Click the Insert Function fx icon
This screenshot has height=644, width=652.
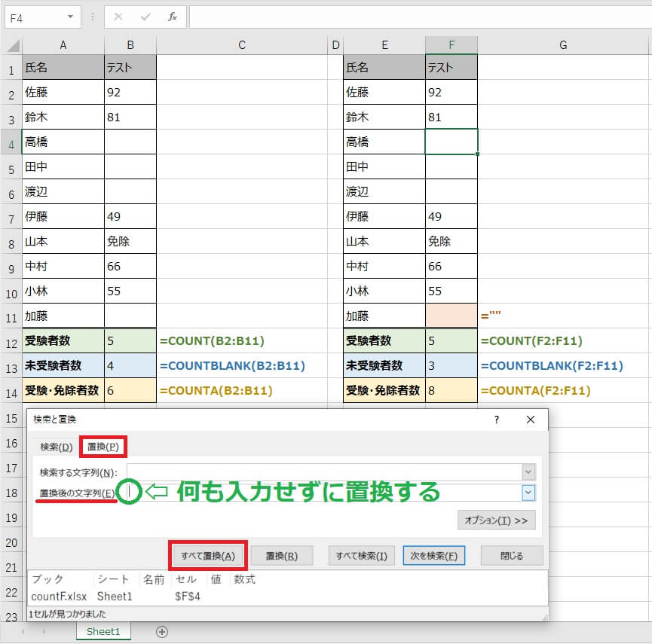point(172,16)
